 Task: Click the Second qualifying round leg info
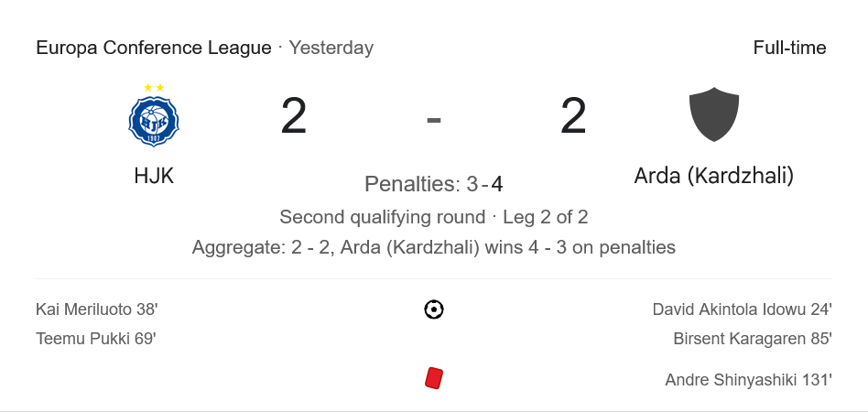(x=434, y=217)
